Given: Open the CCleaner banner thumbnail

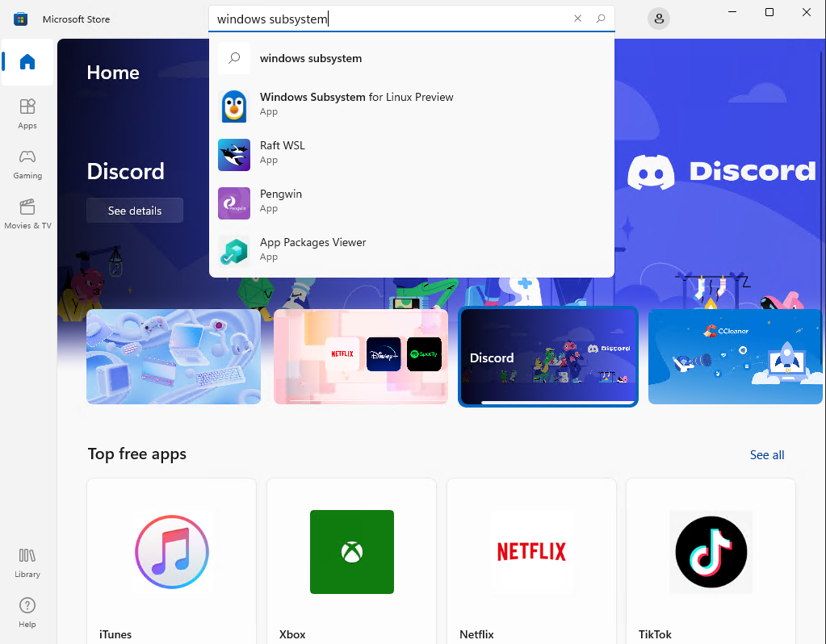Looking at the screenshot, I should pos(735,356).
